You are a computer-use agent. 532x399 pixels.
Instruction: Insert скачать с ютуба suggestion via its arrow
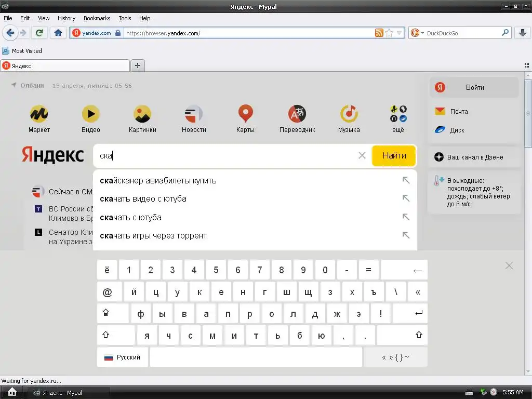[x=406, y=217]
